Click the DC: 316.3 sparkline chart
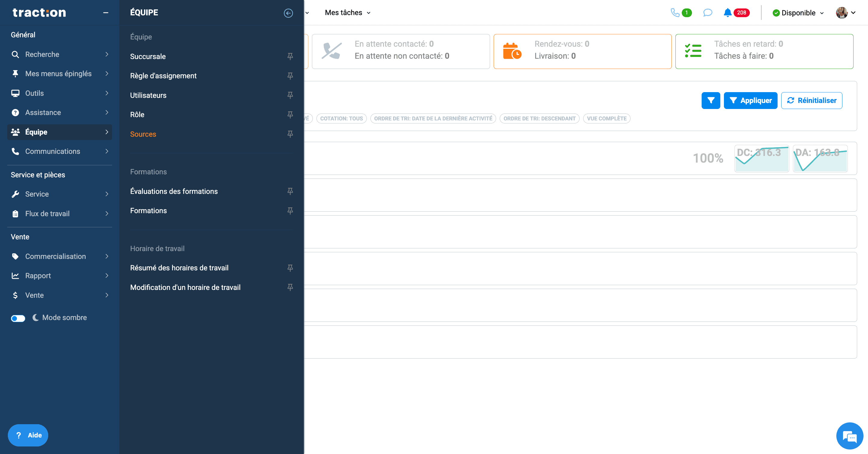The image size is (868, 454). click(762, 159)
